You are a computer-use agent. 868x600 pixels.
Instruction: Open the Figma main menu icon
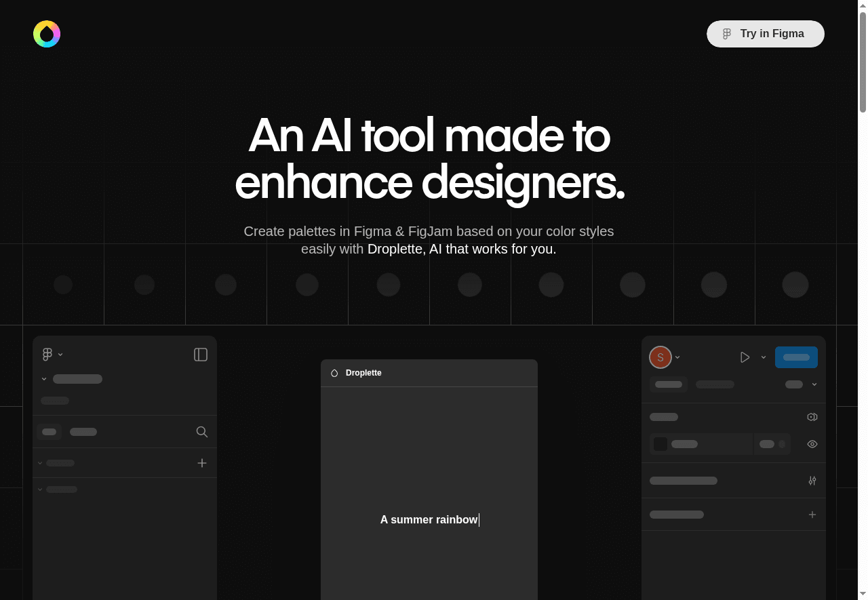click(47, 354)
